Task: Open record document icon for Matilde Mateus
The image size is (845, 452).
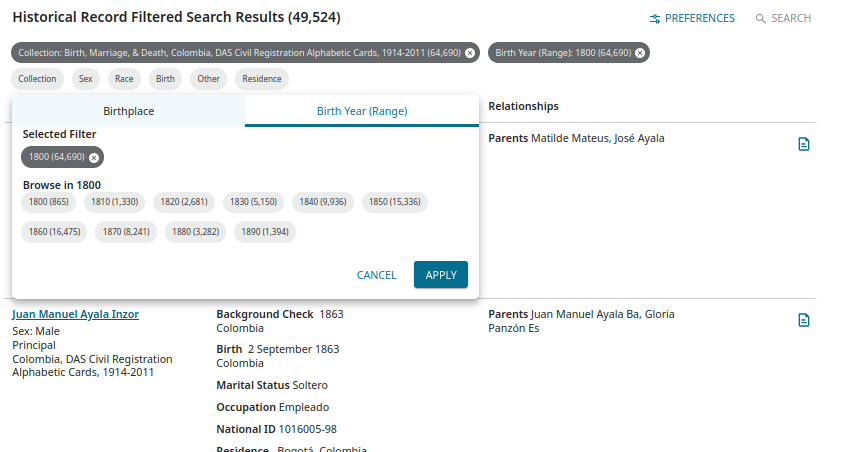Action: [803, 144]
